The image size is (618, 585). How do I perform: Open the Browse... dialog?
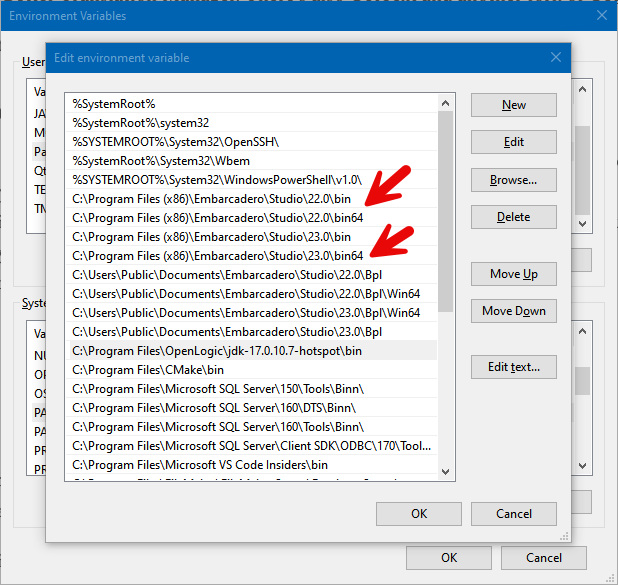(x=514, y=180)
